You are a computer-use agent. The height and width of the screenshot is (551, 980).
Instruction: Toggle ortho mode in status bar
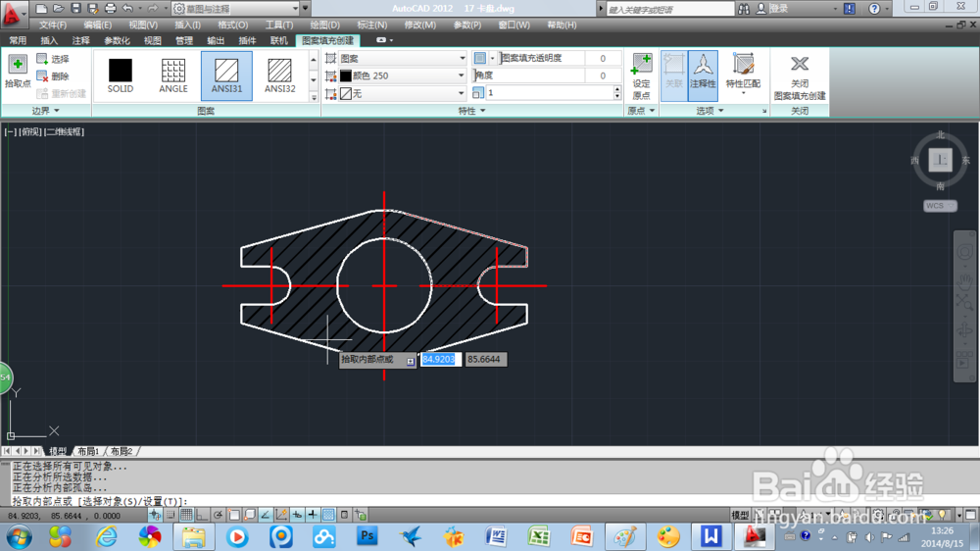(x=202, y=515)
